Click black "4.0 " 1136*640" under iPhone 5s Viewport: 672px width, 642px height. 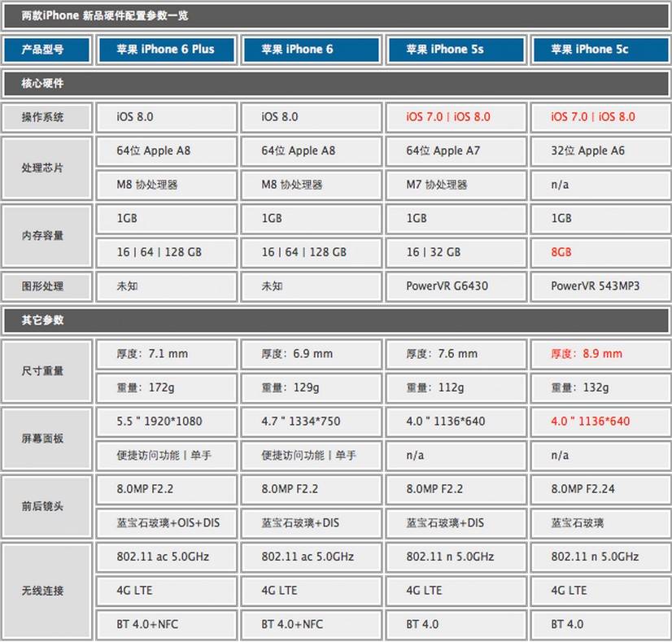(x=446, y=421)
